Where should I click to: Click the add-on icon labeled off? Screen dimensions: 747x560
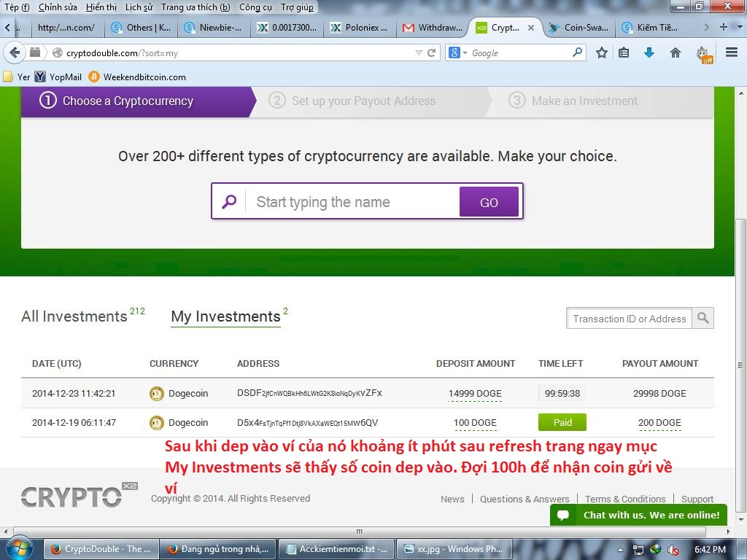704,54
